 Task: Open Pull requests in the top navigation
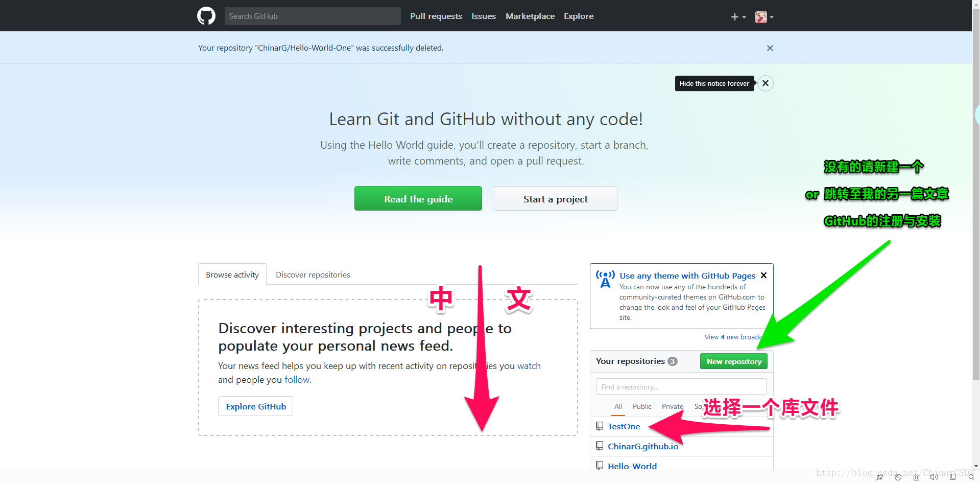pos(436,16)
